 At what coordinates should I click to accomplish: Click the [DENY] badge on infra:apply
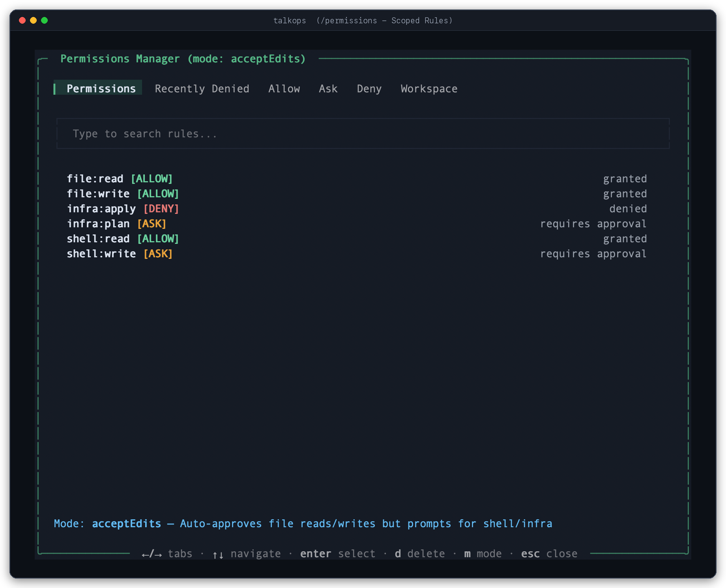[161, 209]
